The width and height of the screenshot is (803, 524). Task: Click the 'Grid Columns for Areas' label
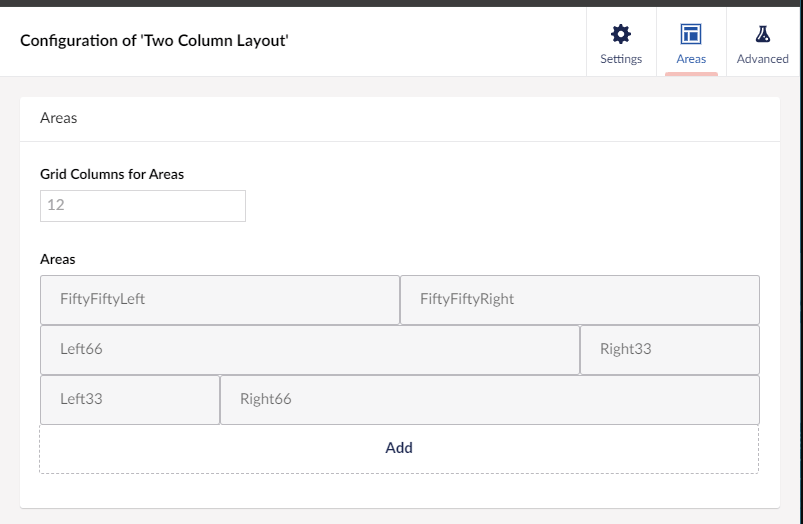112,174
